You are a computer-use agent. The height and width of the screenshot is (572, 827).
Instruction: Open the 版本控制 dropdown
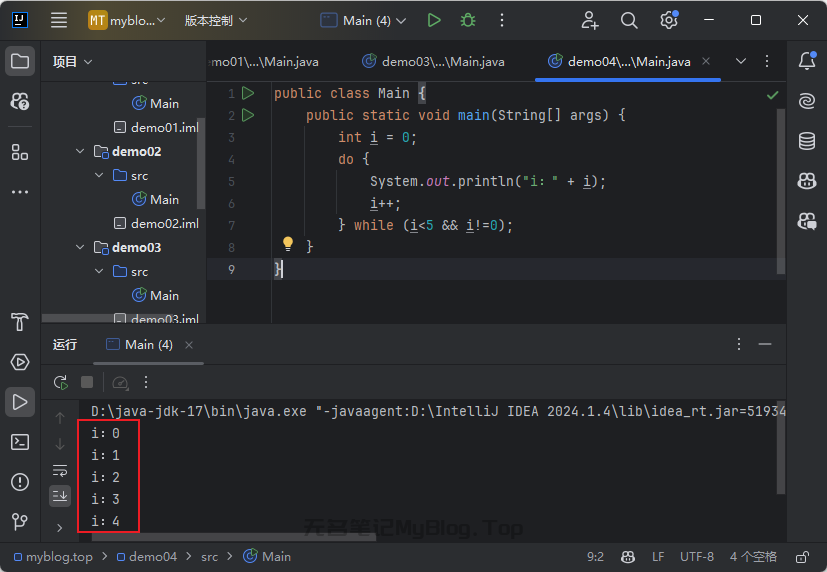click(x=215, y=21)
